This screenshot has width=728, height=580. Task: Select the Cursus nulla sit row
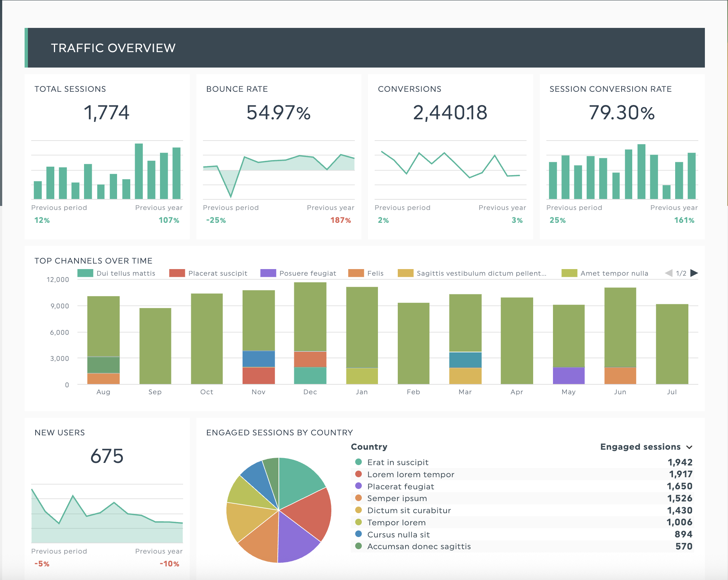click(x=398, y=534)
